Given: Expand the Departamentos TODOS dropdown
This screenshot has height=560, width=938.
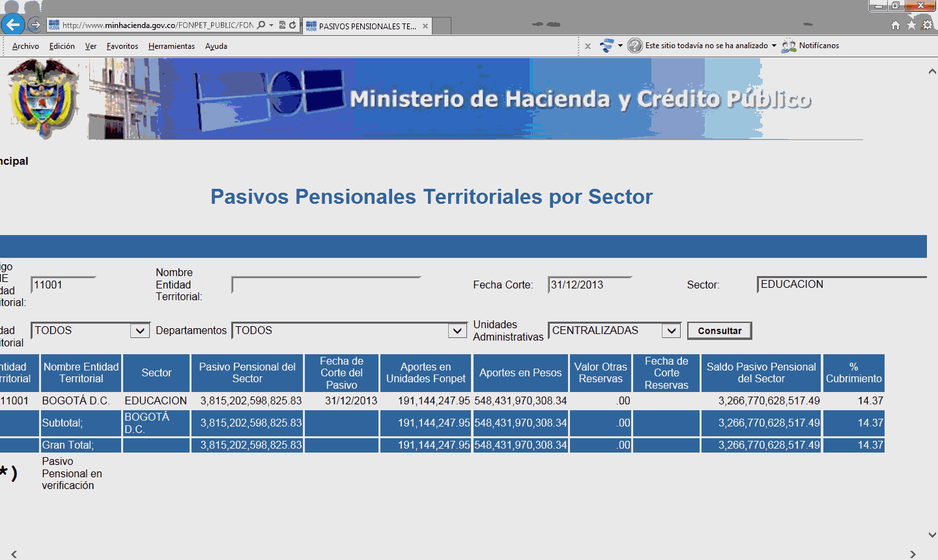Looking at the screenshot, I should (x=458, y=331).
